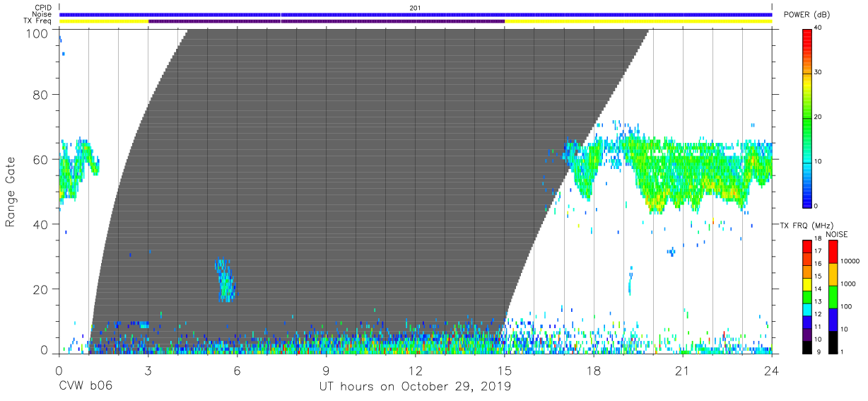Click the 20 tick on the Range Gate axis
The width and height of the screenshot is (868, 401).
pyautogui.click(x=42, y=289)
